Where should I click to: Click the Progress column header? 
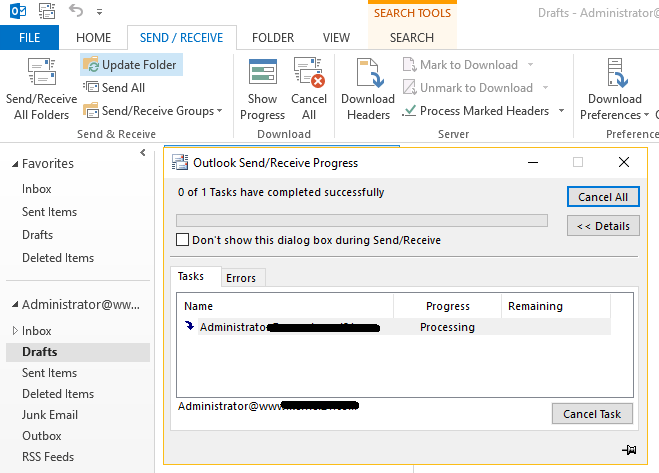pos(448,306)
